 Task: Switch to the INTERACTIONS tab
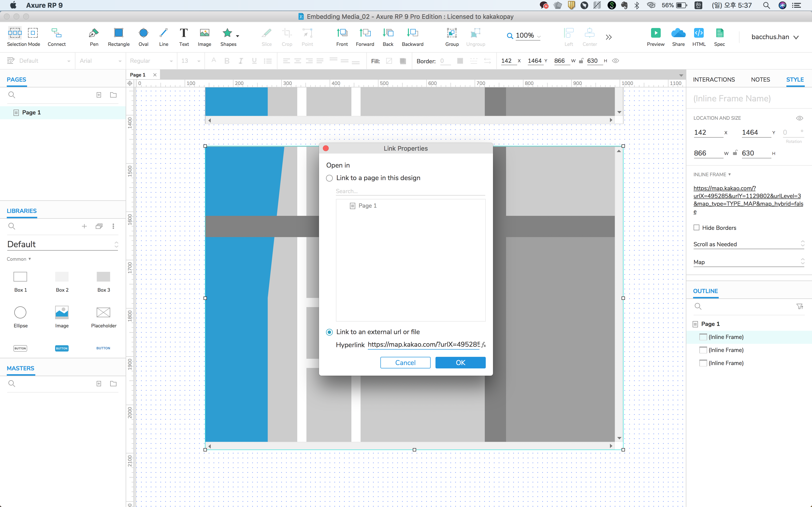tap(714, 79)
